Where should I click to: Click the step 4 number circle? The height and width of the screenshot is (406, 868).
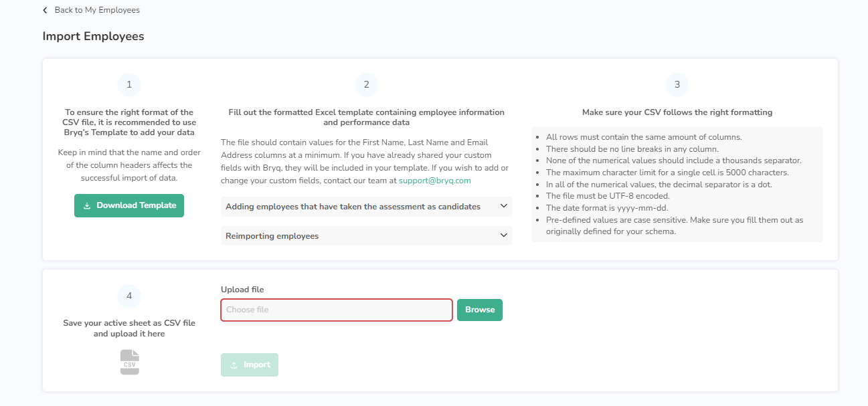coord(129,296)
